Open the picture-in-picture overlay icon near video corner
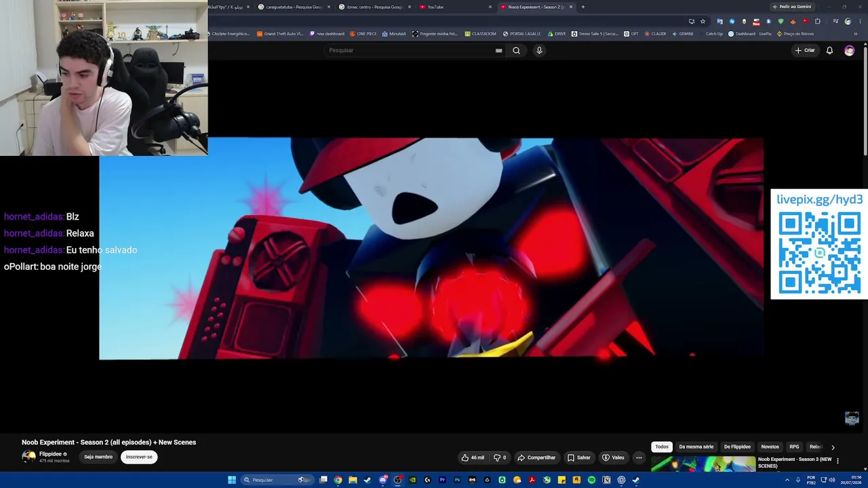Image resolution: width=868 pixels, height=488 pixels. point(852,418)
